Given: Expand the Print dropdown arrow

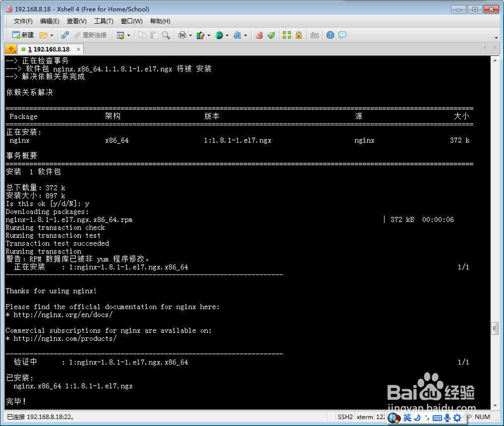Looking at the screenshot, I should point(191,35).
